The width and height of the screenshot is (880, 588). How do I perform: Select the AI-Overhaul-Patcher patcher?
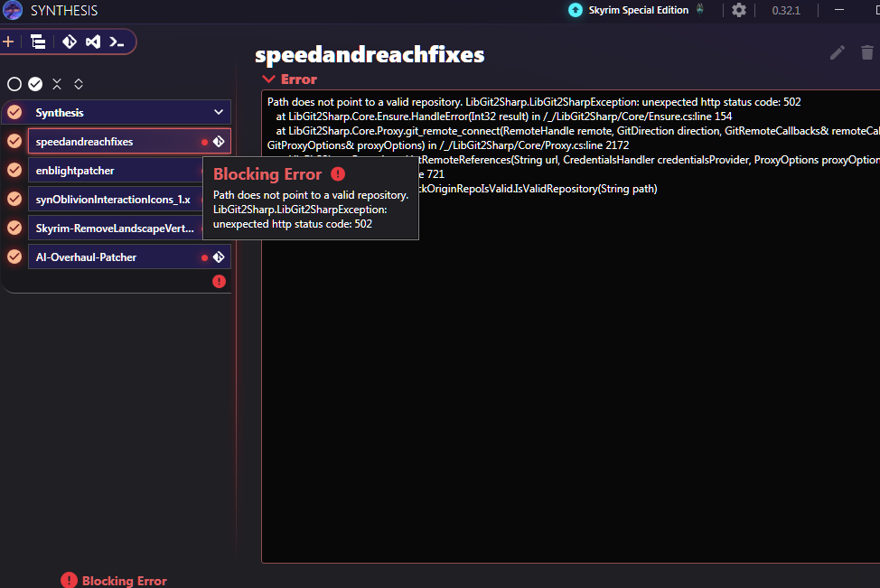click(129, 257)
